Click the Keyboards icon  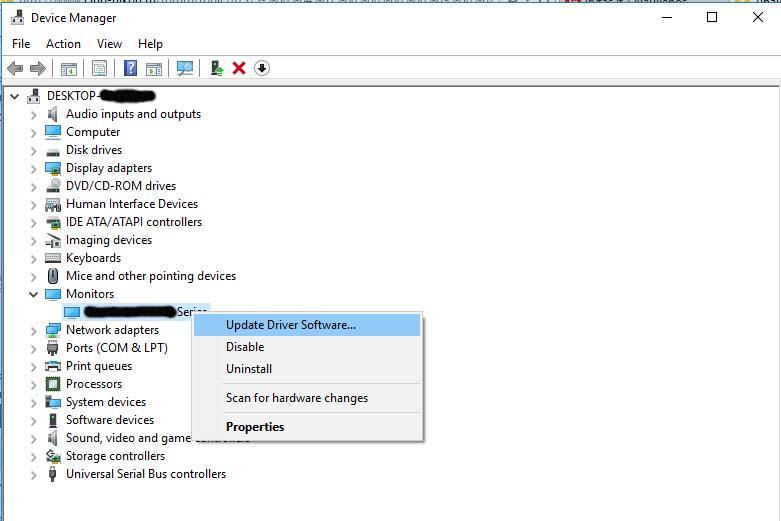[x=53, y=258]
